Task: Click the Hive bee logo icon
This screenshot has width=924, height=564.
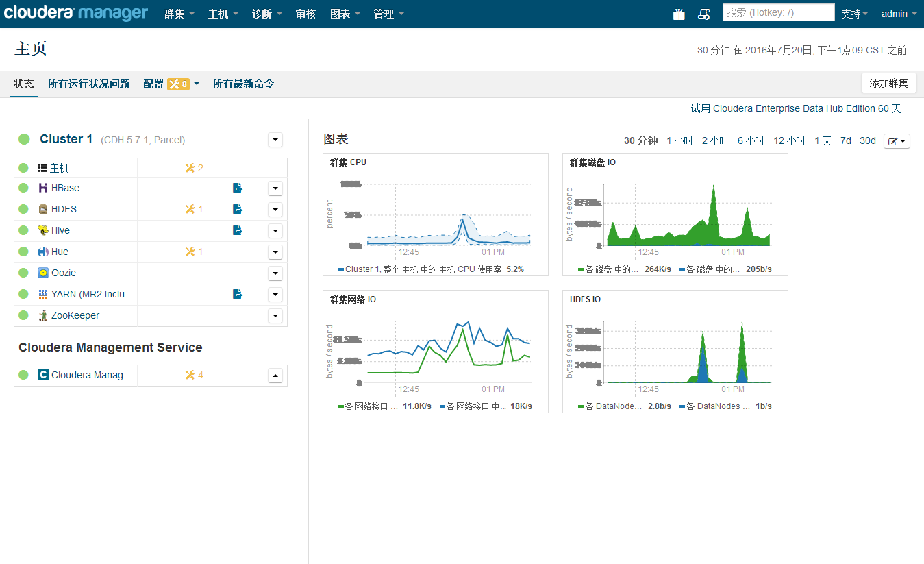Action: tap(43, 230)
